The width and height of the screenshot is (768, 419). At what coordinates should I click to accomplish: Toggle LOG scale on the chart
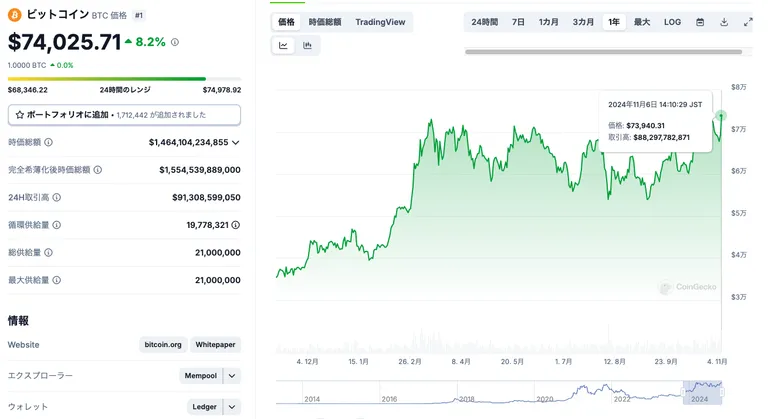pyautogui.click(x=672, y=22)
